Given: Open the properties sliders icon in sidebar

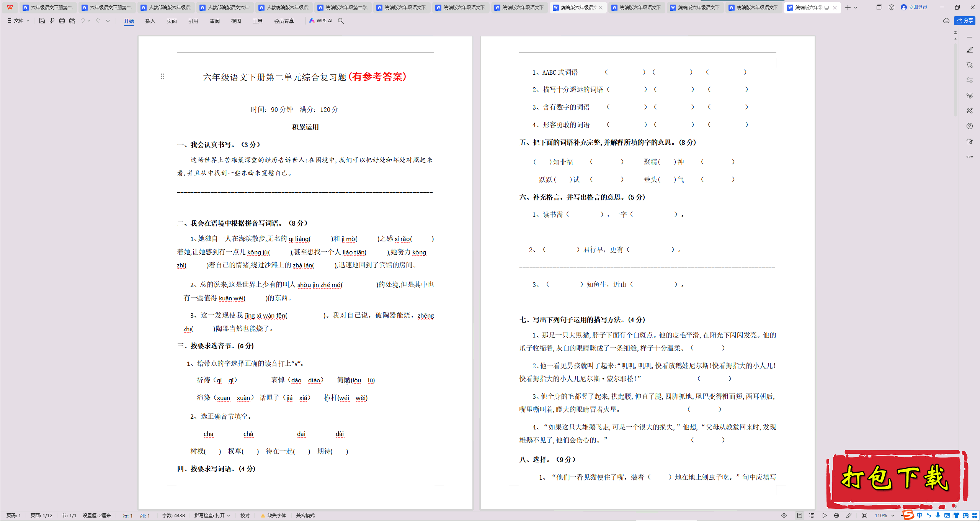Looking at the screenshot, I should click(970, 80).
